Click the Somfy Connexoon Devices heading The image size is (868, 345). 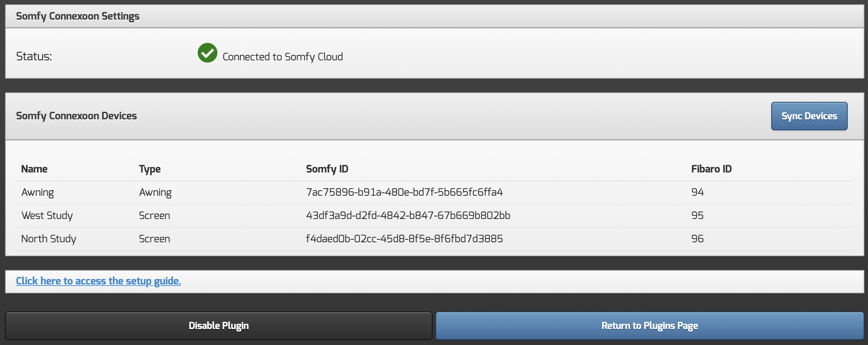point(76,116)
